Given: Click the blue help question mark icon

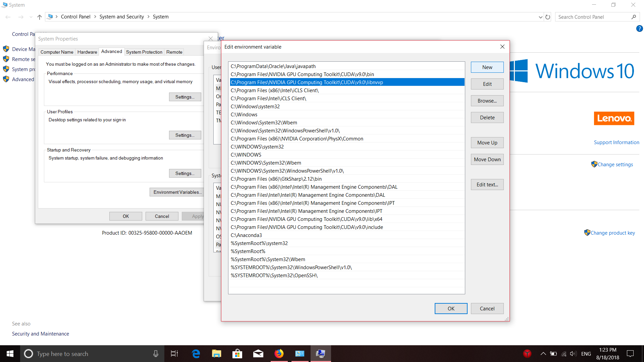Looking at the screenshot, I should coord(639,28).
